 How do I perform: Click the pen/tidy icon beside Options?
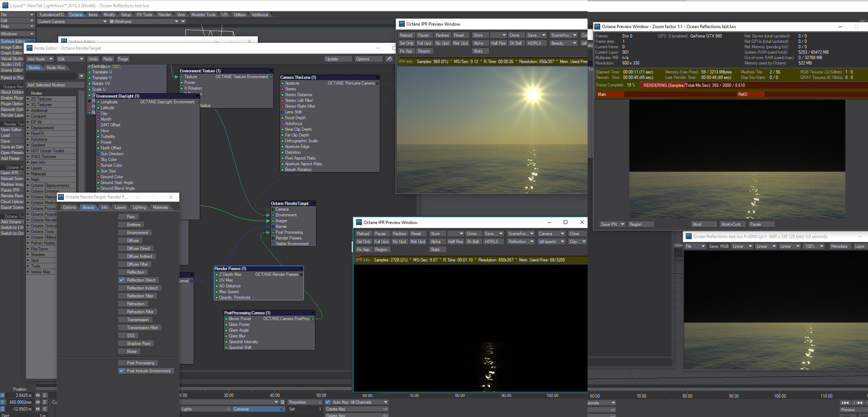tap(389, 59)
